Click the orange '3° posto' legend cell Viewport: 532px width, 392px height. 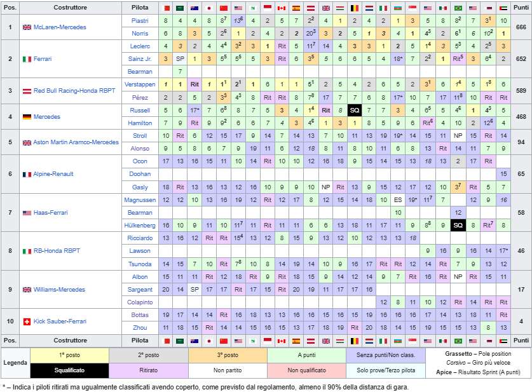(x=228, y=355)
